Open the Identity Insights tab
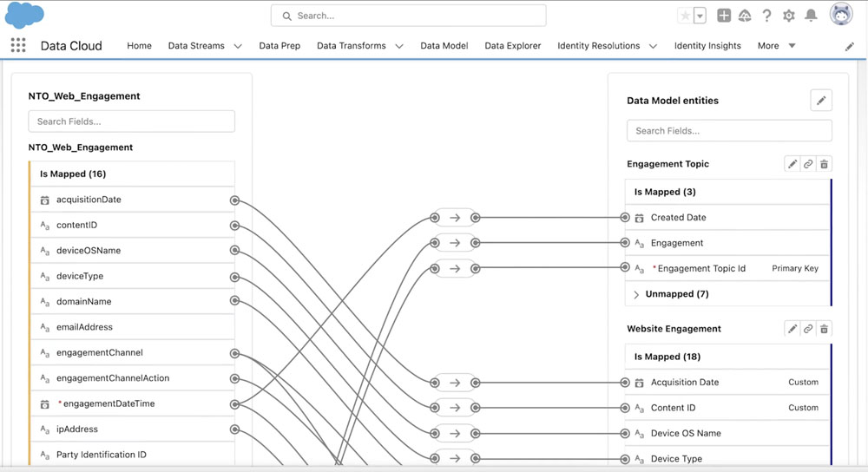 coord(707,46)
